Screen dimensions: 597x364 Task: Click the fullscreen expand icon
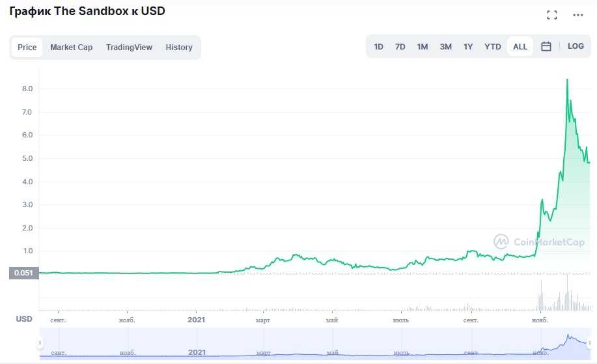[552, 15]
